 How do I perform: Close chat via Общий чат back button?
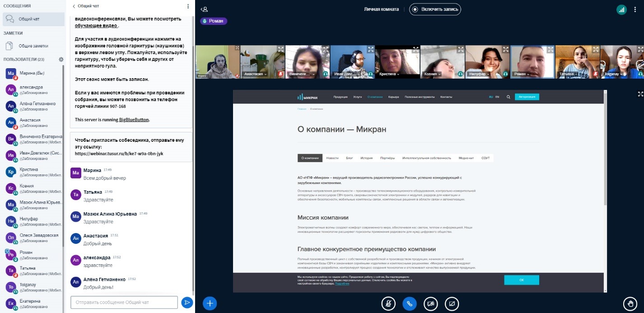click(85, 6)
